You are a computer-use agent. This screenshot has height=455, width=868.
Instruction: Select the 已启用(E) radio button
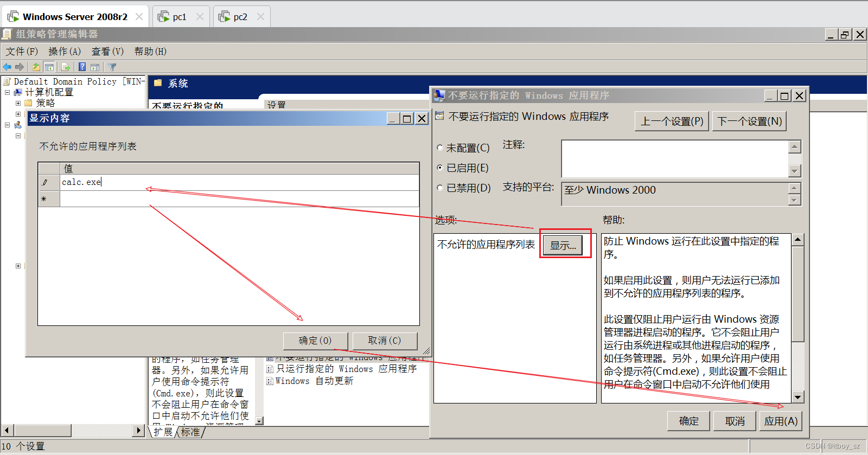[x=440, y=168]
